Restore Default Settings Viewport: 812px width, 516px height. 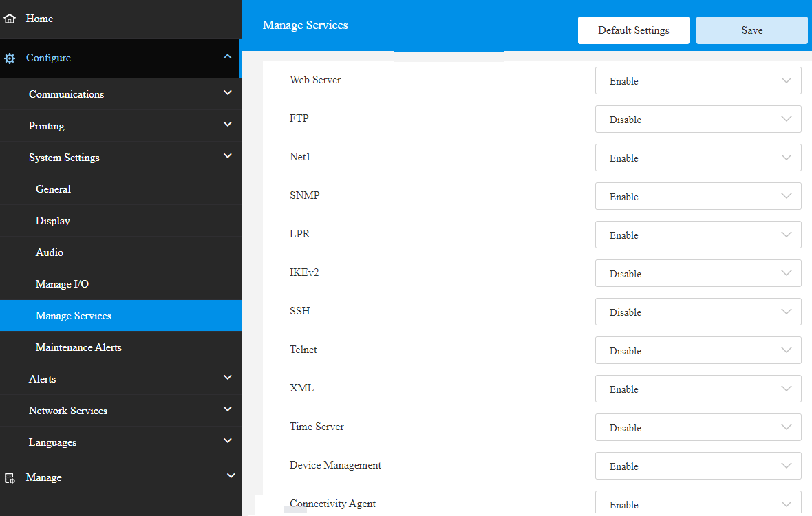633,30
